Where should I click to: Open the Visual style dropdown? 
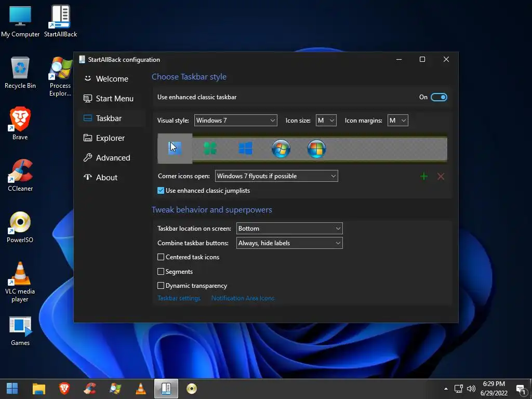235,121
